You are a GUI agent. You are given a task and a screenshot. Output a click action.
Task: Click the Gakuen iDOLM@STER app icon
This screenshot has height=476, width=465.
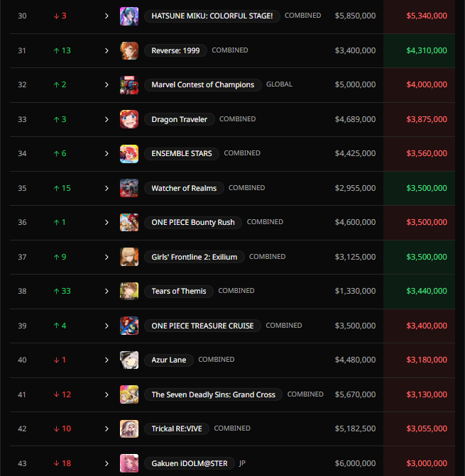click(x=129, y=463)
